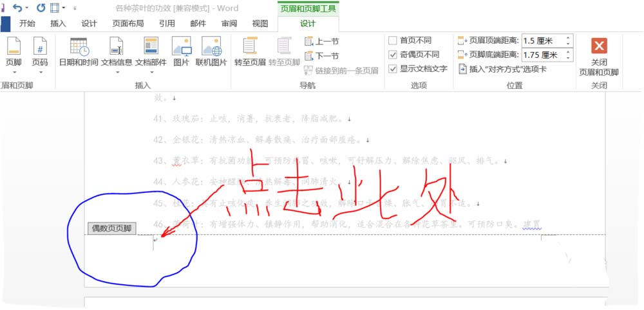Close Header and Footer view
The width and height of the screenshot is (644, 310).
tap(599, 46)
